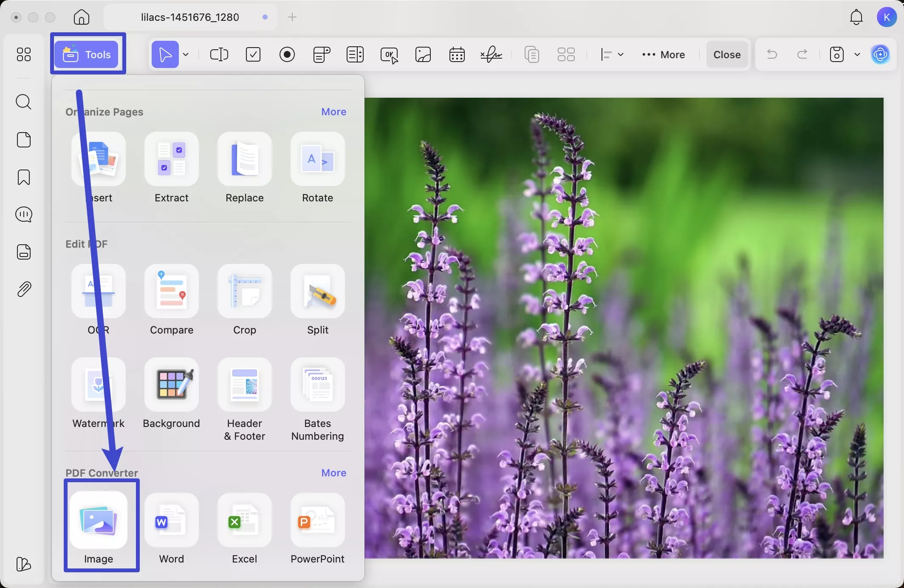Click the Split PDF tool icon
The image size is (904, 588).
pos(317,291)
